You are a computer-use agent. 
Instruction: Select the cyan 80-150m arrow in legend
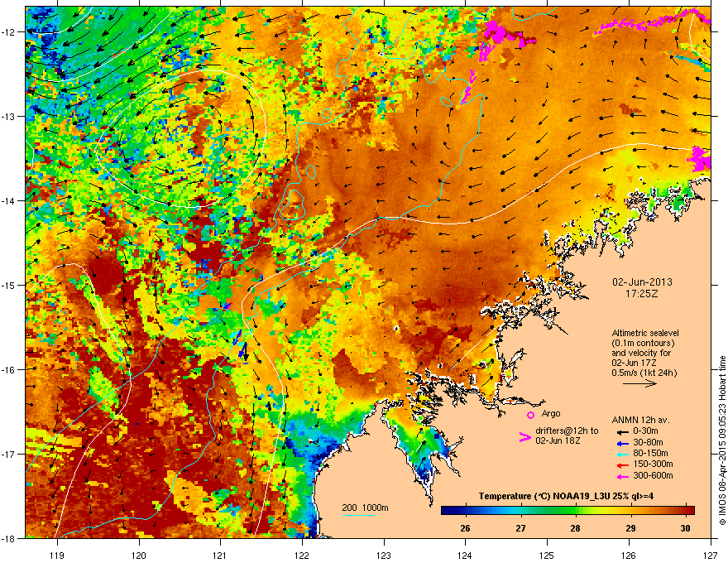(x=622, y=454)
